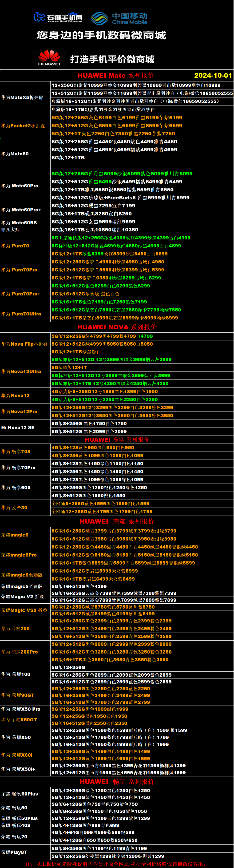This screenshot has width=234, height=868.
Task: Select the 荣耀magic5至臻版 model cell
Action: click(x=25, y=587)
